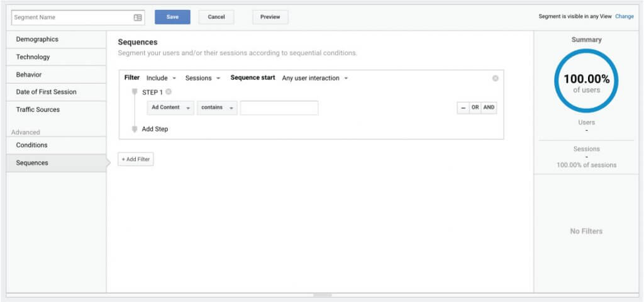Click the STEP 1 label

pos(152,92)
